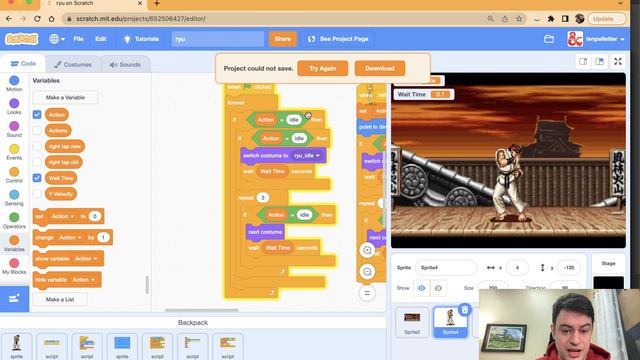Open variable dropdown in change block
Image resolution: width=640 pixels, height=360 pixels.
(x=71, y=238)
